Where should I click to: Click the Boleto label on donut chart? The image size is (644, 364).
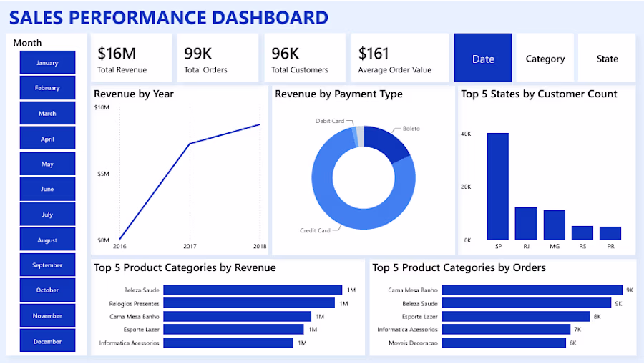pyautogui.click(x=411, y=129)
